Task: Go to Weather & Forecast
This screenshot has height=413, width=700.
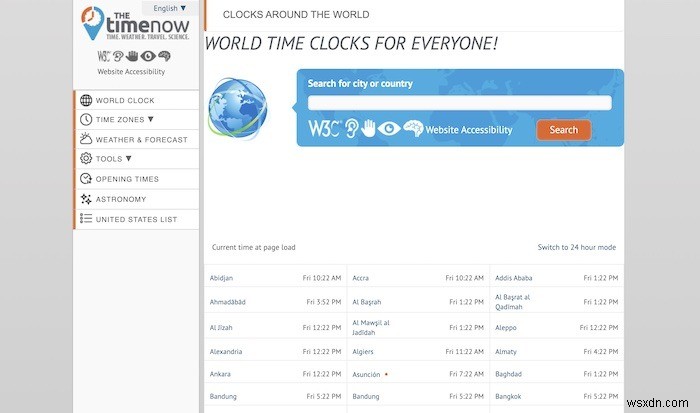Action: click(x=137, y=139)
